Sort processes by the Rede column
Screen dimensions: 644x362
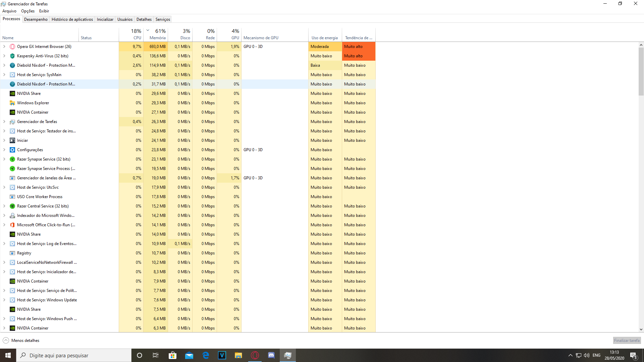pyautogui.click(x=205, y=34)
